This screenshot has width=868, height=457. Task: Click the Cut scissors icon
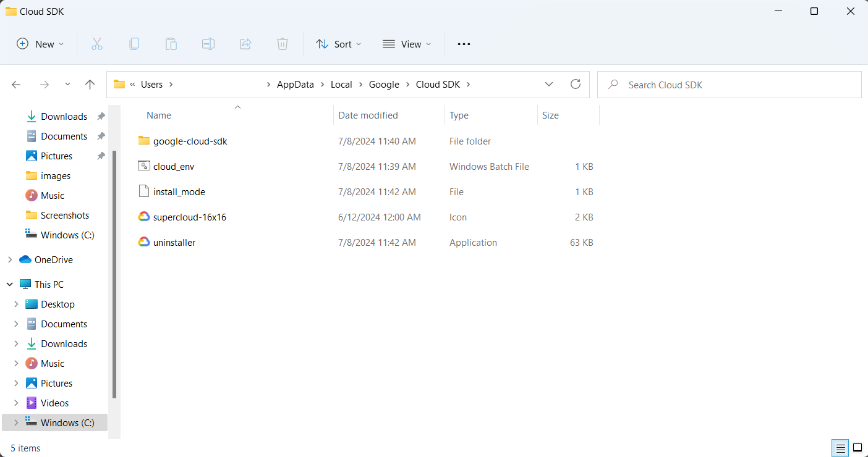tap(96, 44)
